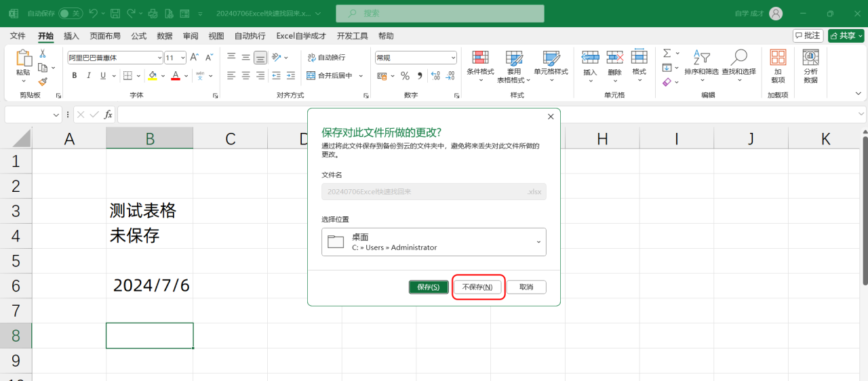Toggle Bold formatting
The image size is (868, 381).
tap(75, 76)
